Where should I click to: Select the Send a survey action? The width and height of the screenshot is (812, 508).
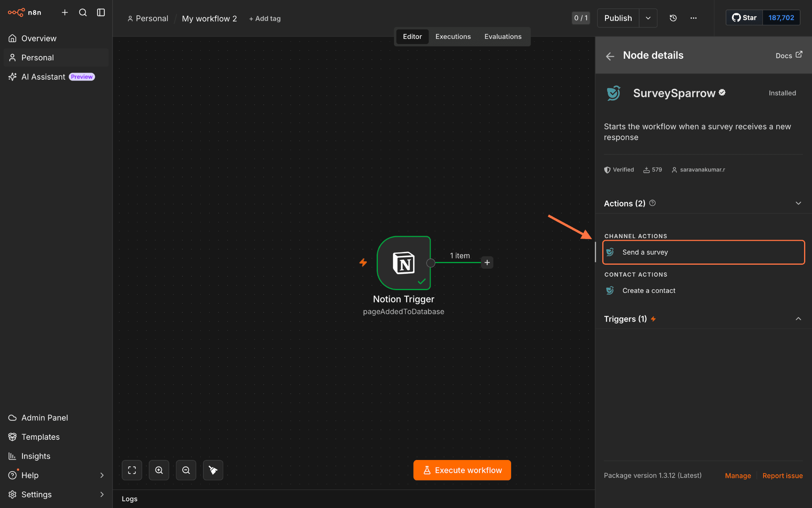(x=704, y=252)
